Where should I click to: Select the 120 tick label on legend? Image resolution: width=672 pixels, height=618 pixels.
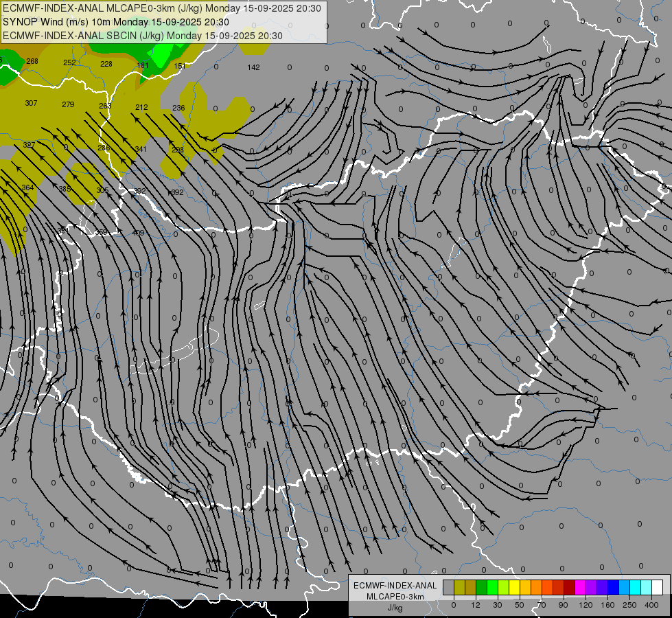tap(586, 605)
